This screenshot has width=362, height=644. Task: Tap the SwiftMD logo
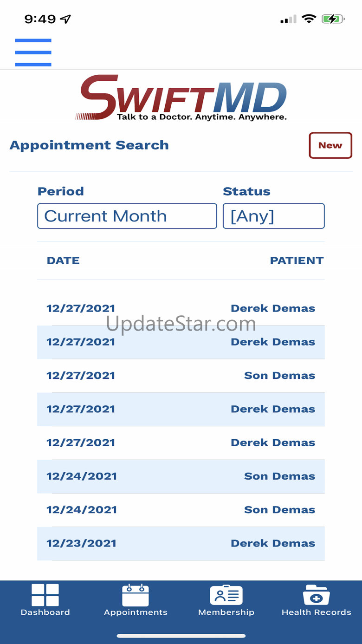(181, 98)
